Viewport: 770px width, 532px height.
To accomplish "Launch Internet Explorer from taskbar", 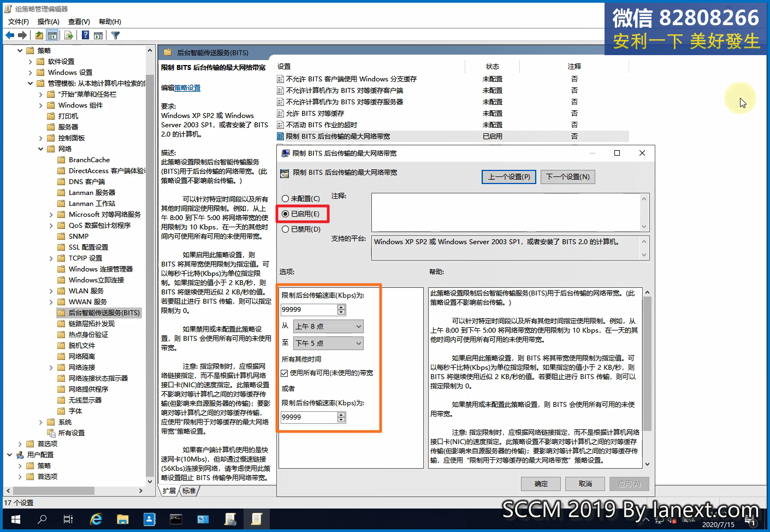I will tap(96, 519).
